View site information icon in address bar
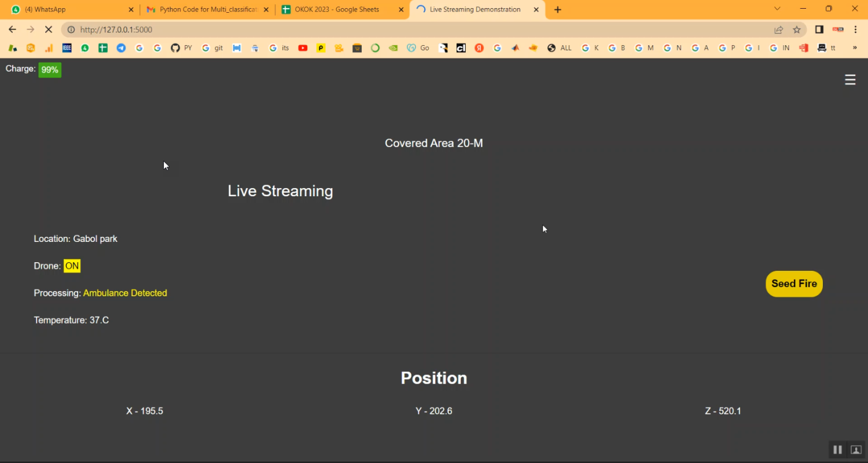The height and width of the screenshot is (463, 868). tap(71, 30)
